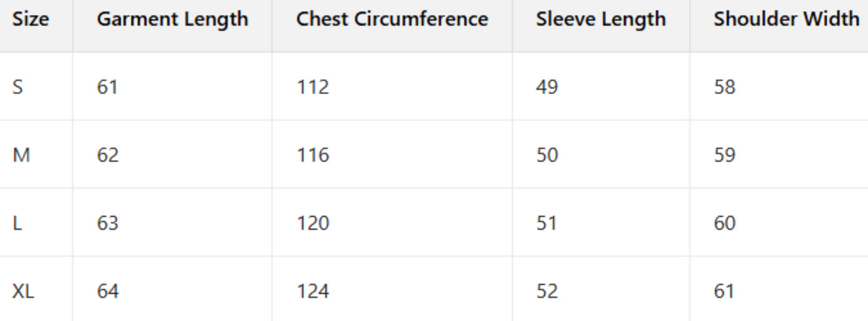Select chest circumference value 112

pos(313,87)
